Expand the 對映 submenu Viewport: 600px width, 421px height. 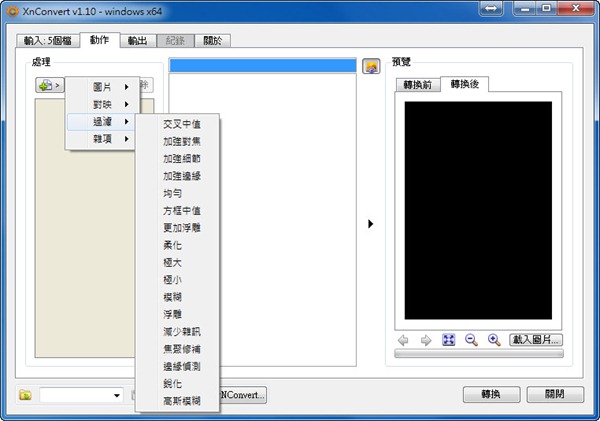pyautogui.click(x=103, y=104)
